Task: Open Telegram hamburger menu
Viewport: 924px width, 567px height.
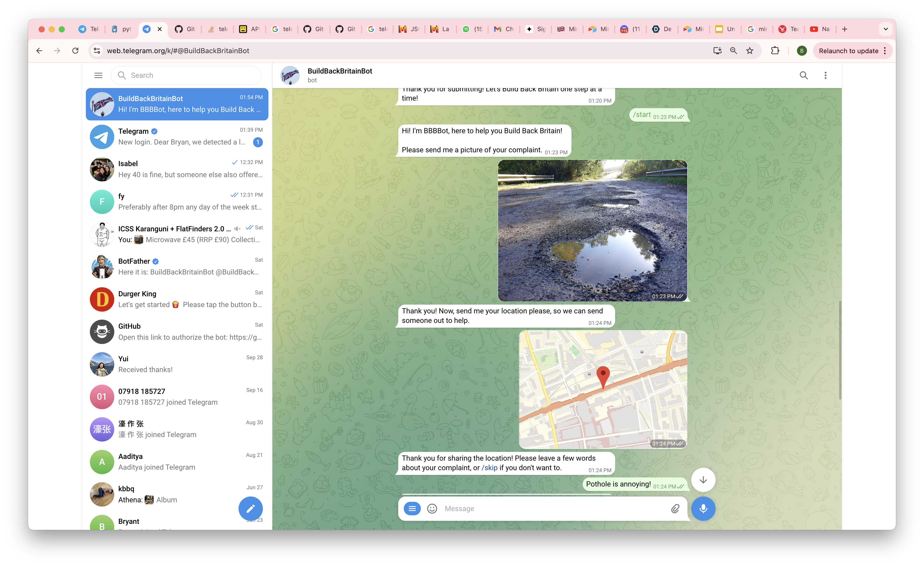Action: point(98,75)
